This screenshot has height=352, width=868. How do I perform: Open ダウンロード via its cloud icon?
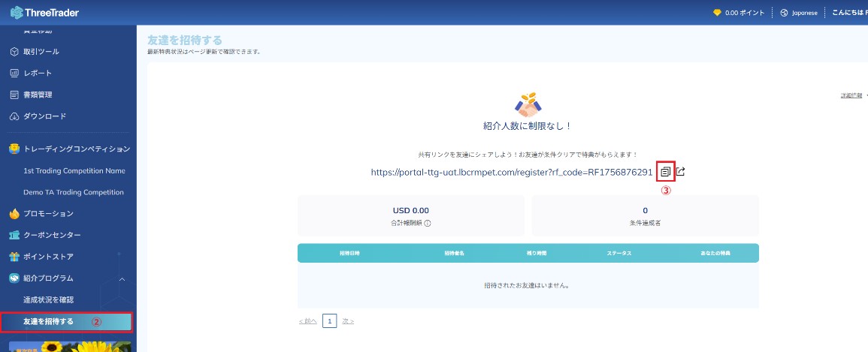click(15, 116)
